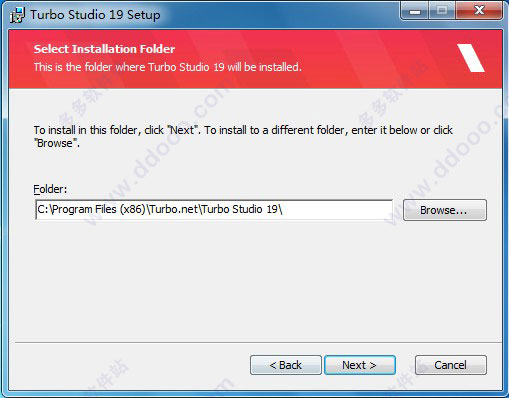
Task: Close the setup window with the X
Action: (x=479, y=12)
